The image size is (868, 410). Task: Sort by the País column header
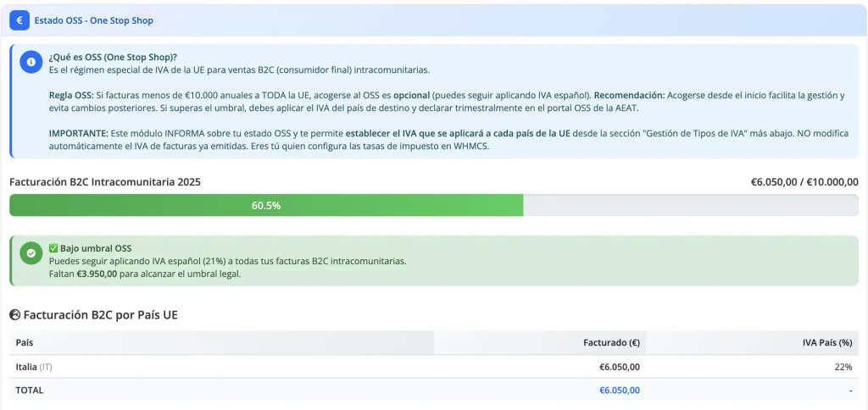coord(25,342)
